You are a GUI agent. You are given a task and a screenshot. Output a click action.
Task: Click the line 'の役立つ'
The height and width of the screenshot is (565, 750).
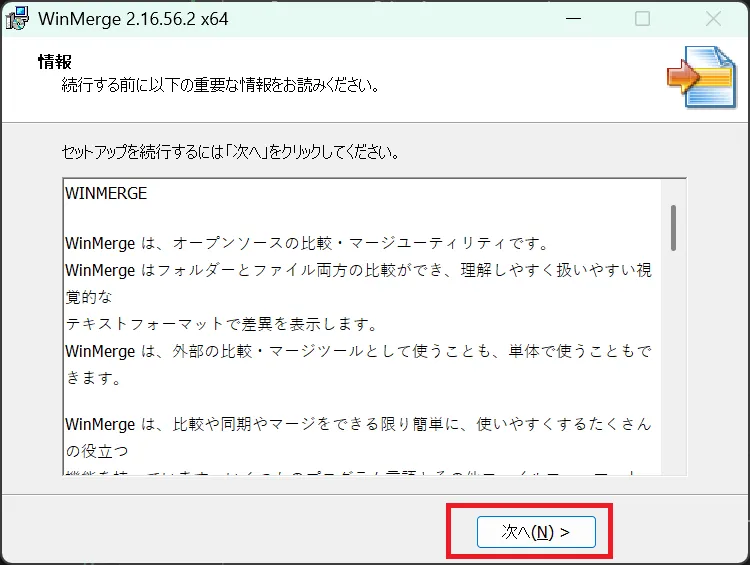[x=97, y=451]
